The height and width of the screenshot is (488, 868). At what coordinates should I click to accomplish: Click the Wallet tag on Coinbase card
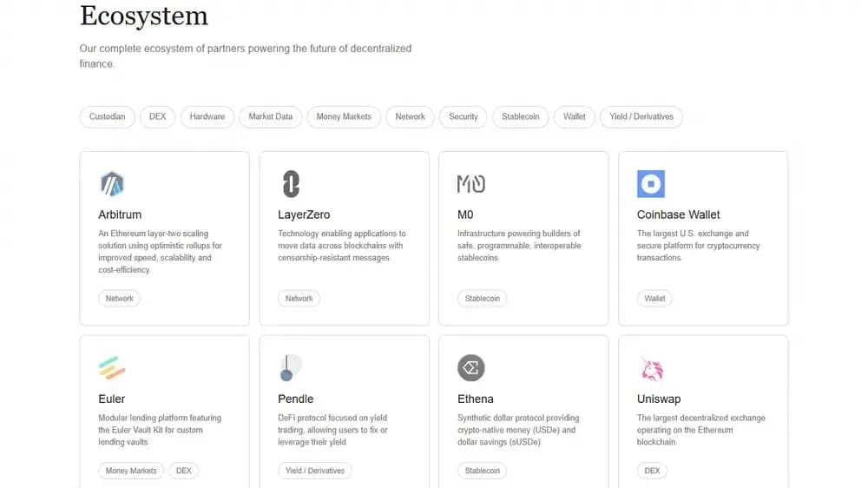pyautogui.click(x=654, y=299)
